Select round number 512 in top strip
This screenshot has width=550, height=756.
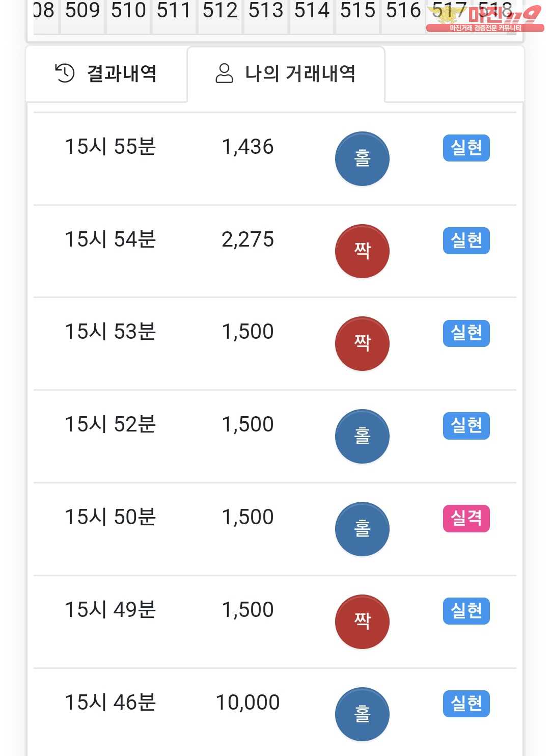[x=220, y=11]
